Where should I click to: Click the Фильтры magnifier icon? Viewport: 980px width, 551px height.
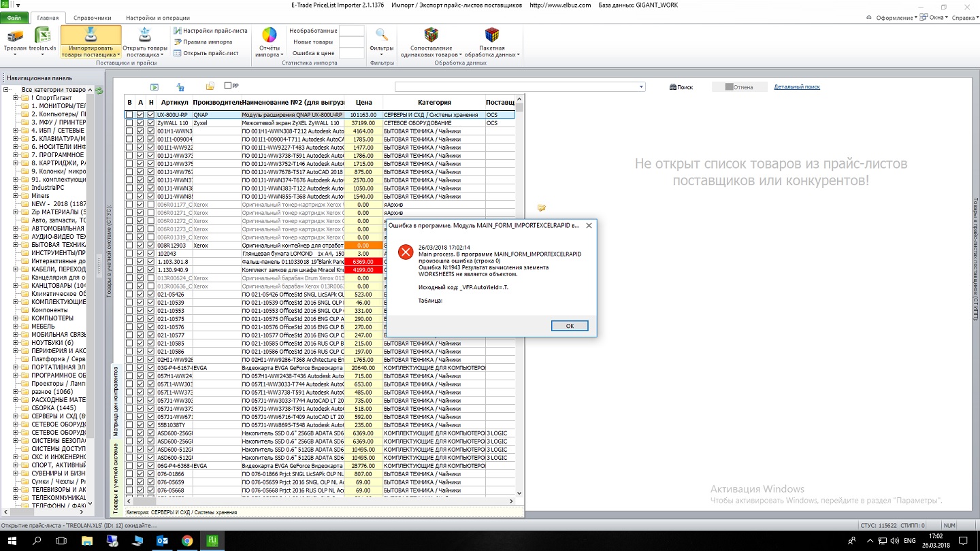(382, 35)
